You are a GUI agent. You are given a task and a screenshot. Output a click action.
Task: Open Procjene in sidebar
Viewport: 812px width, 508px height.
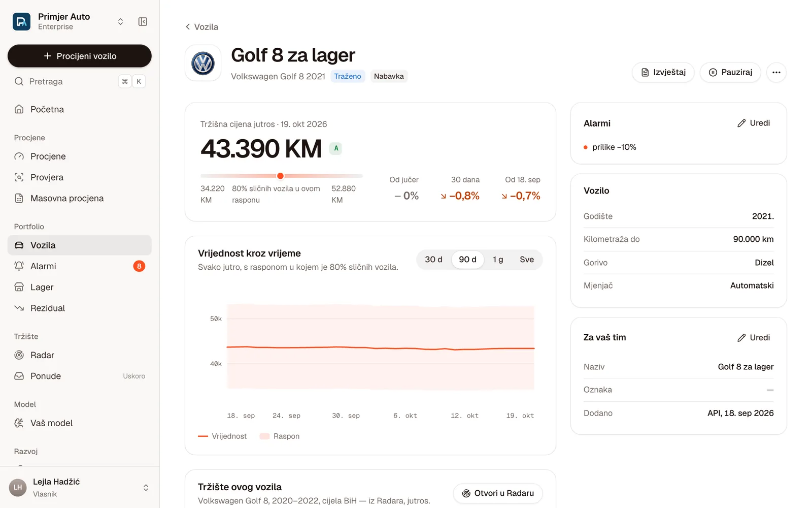[x=80, y=156]
